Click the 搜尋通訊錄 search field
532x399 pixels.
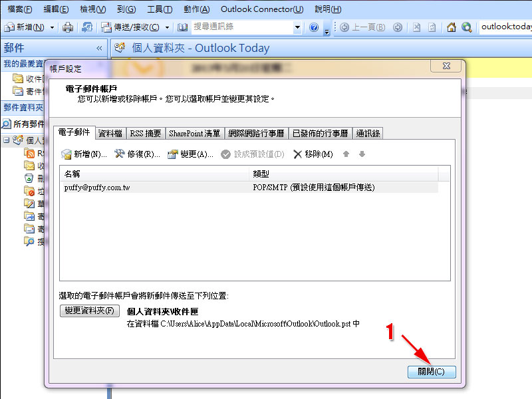click(243, 27)
